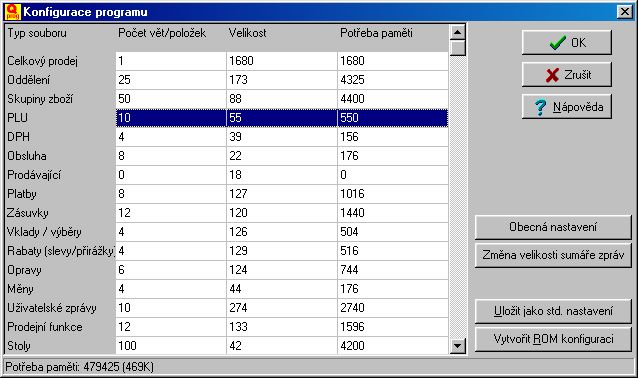This screenshot has height=378, width=638.
Task: Select Uživatelské zprávy count cell showing 10
Action: [x=171, y=308]
